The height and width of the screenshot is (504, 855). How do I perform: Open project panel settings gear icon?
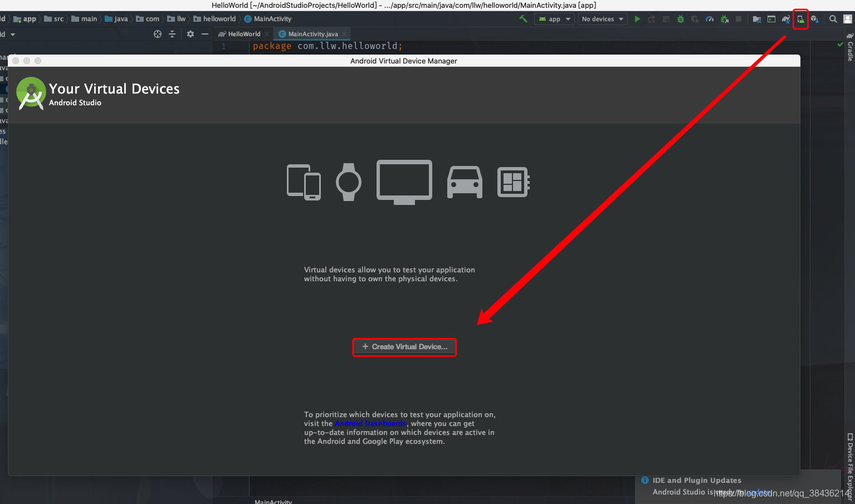pyautogui.click(x=190, y=34)
